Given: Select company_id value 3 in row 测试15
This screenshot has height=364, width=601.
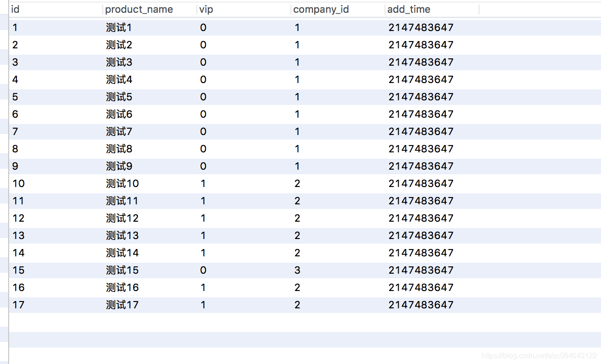Looking at the screenshot, I should [x=297, y=270].
